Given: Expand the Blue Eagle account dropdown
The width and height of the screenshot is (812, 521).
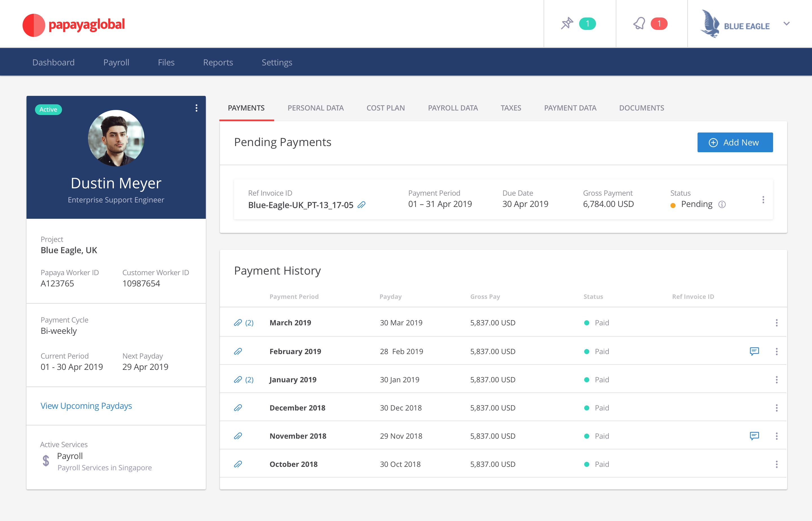Looking at the screenshot, I should 787,24.
